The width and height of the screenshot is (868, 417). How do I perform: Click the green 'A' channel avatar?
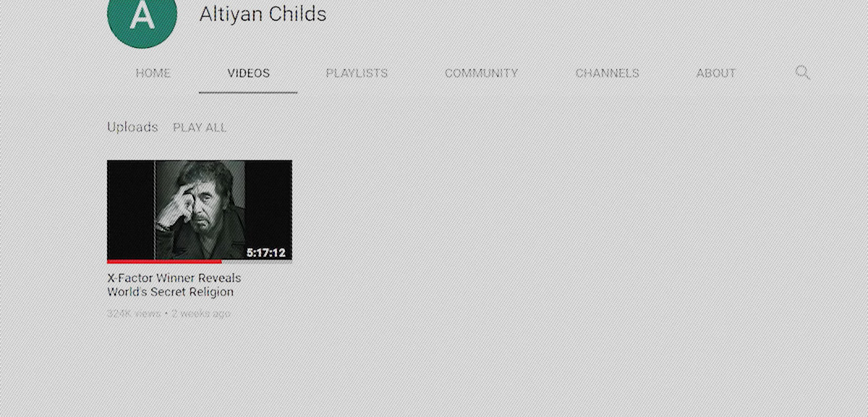tap(142, 16)
